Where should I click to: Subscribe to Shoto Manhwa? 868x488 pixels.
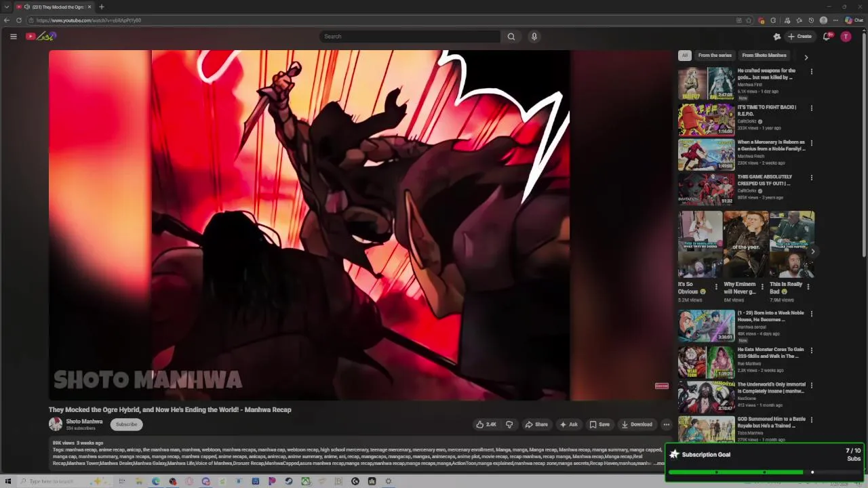coord(126,424)
